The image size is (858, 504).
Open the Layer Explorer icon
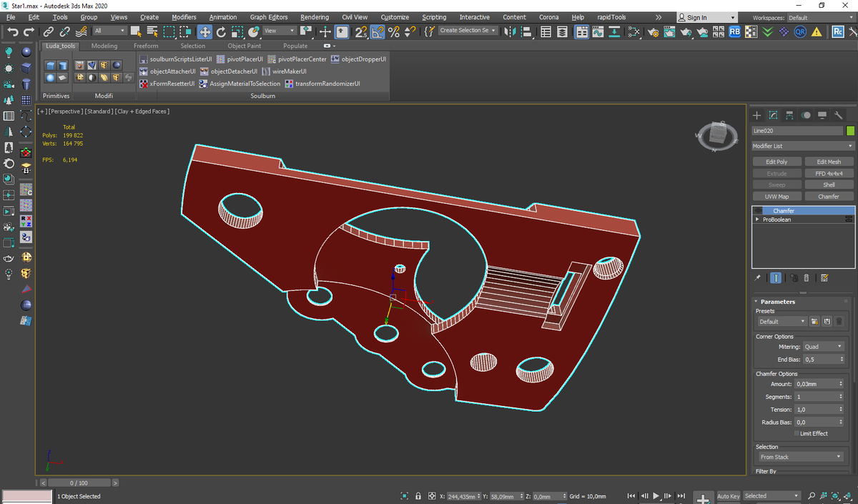[563, 31]
